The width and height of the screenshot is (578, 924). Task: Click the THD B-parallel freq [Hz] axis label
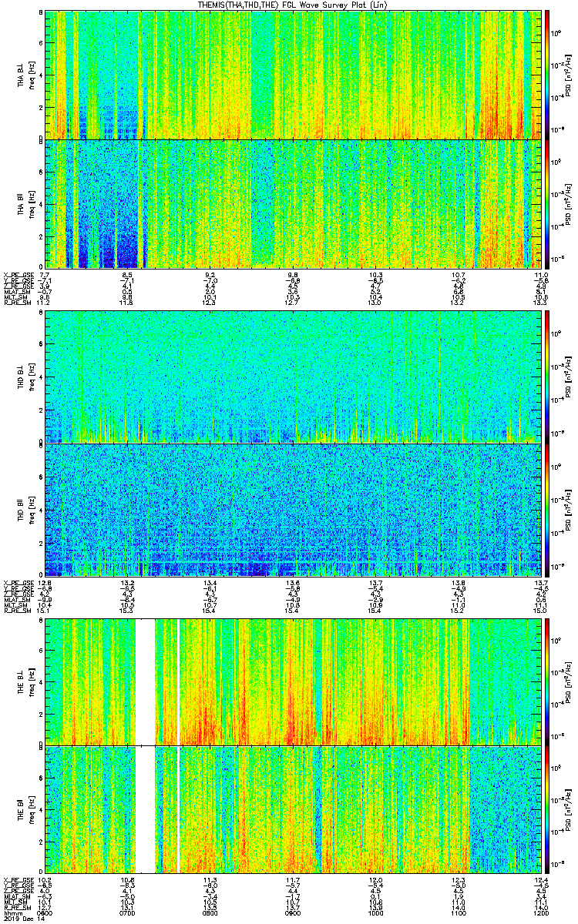pyautogui.click(x=31, y=509)
